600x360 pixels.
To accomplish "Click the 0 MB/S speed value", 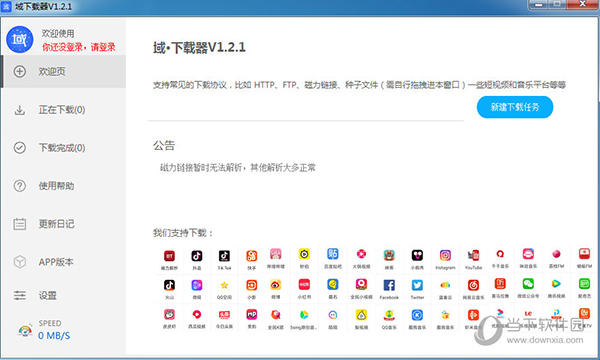I will pyautogui.click(x=54, y=336).
